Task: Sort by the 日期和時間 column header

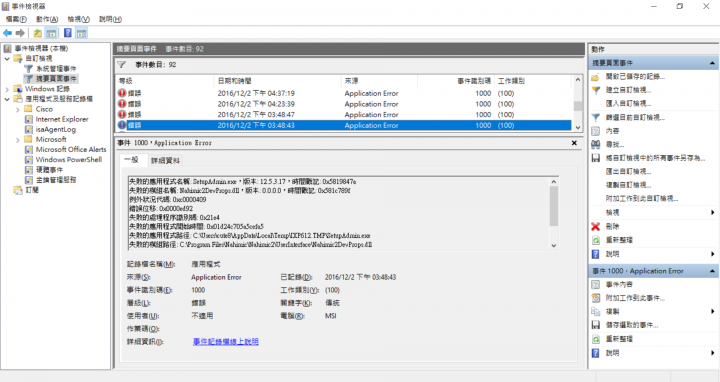Action: pos(278,81)
